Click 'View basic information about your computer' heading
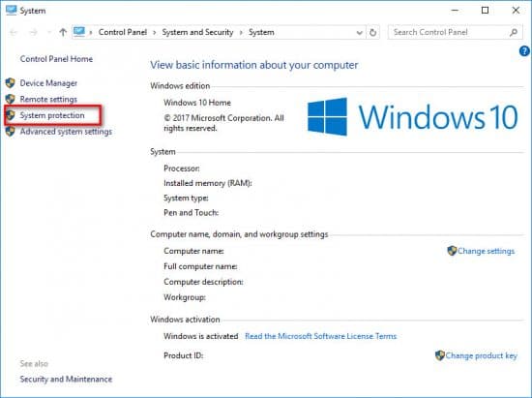This screenshot has height=398, width=532. tap(254, 65)
